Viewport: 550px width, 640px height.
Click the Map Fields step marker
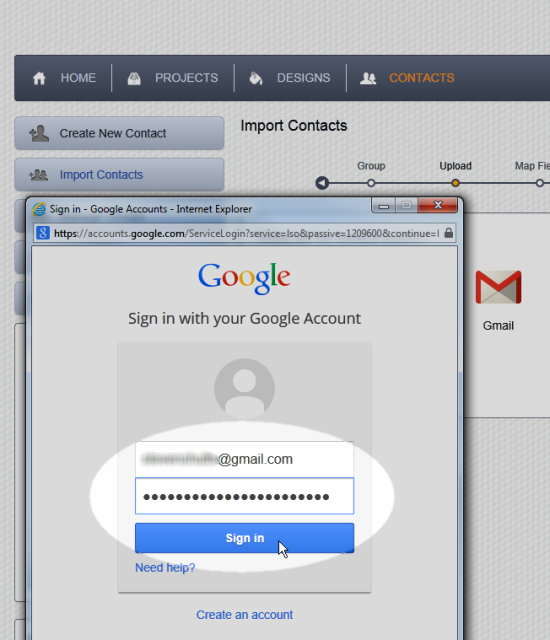539,183
